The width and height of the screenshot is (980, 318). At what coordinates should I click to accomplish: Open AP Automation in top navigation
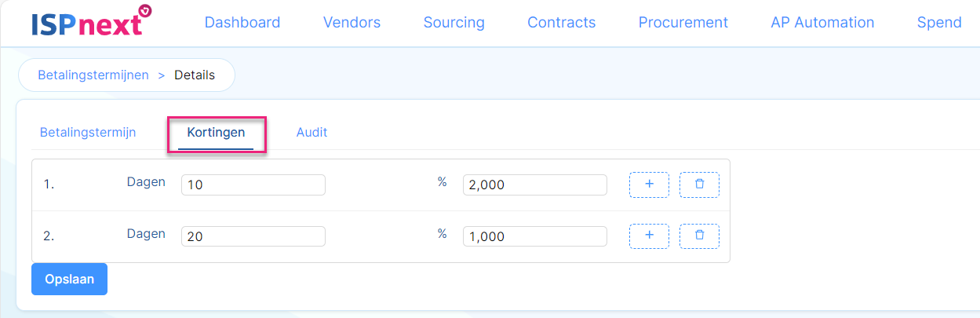coord(822,23)
